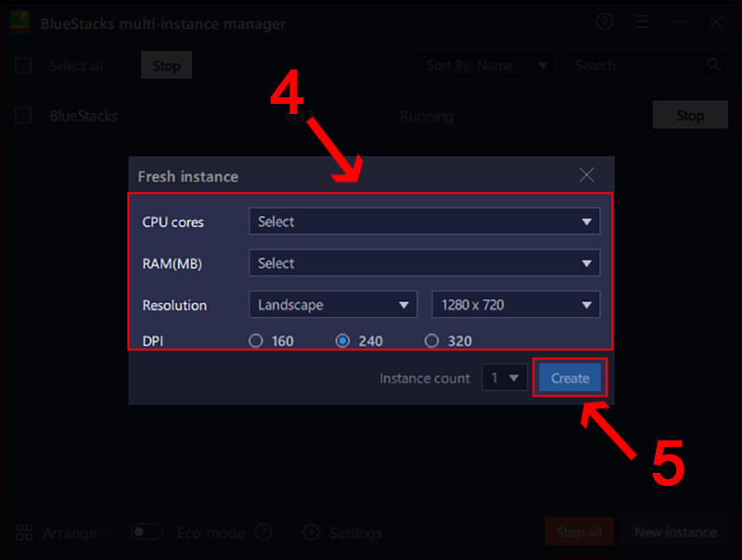This screenshot has height=560, width=742.
Task: Click the Create button
Action: click(x=569, y=377)
